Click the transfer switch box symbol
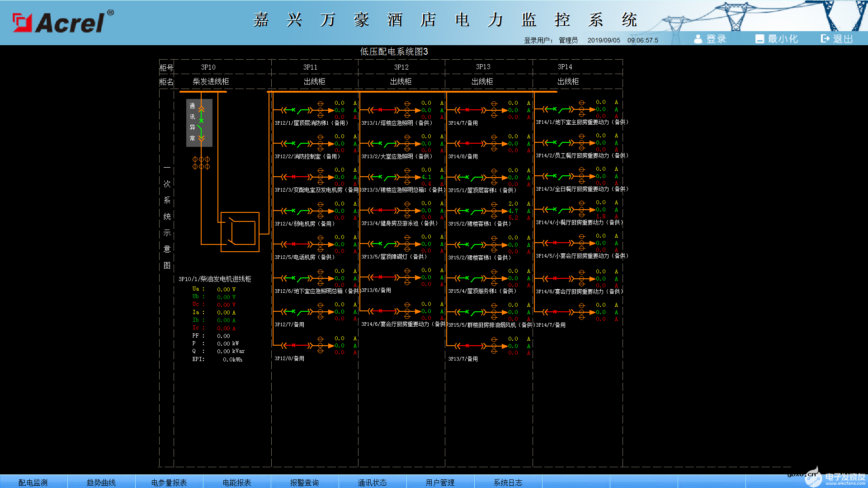868x488 pixels. coord(240,232)
